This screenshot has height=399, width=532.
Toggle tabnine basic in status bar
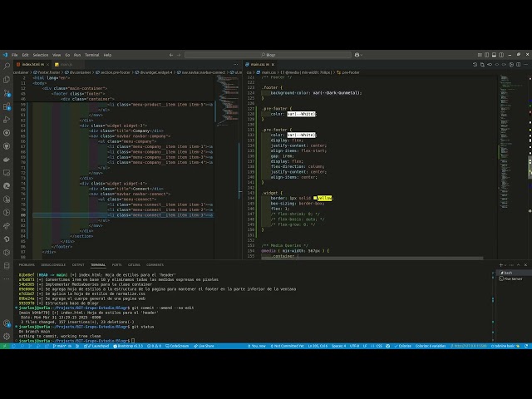click(505, 346)
